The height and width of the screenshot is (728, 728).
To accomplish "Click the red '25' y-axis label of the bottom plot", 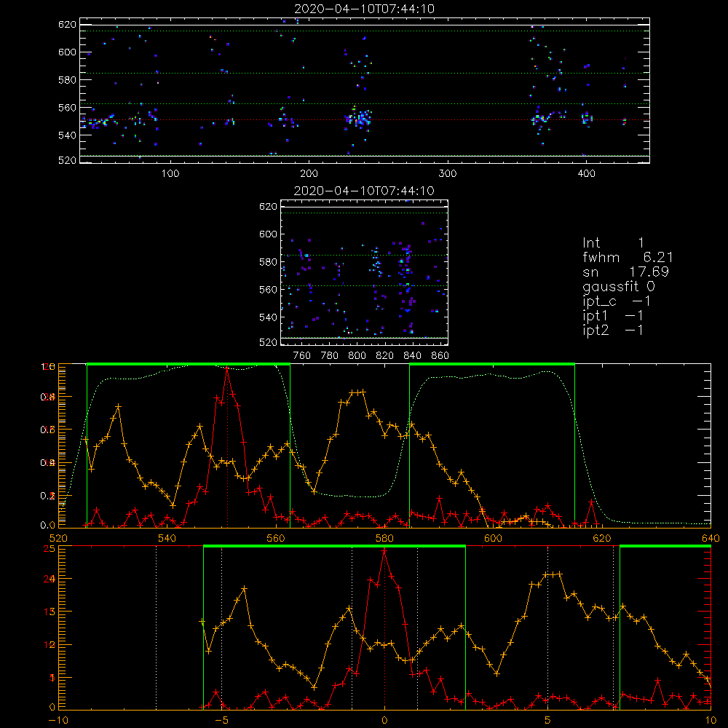I will [x=50, y=549].
